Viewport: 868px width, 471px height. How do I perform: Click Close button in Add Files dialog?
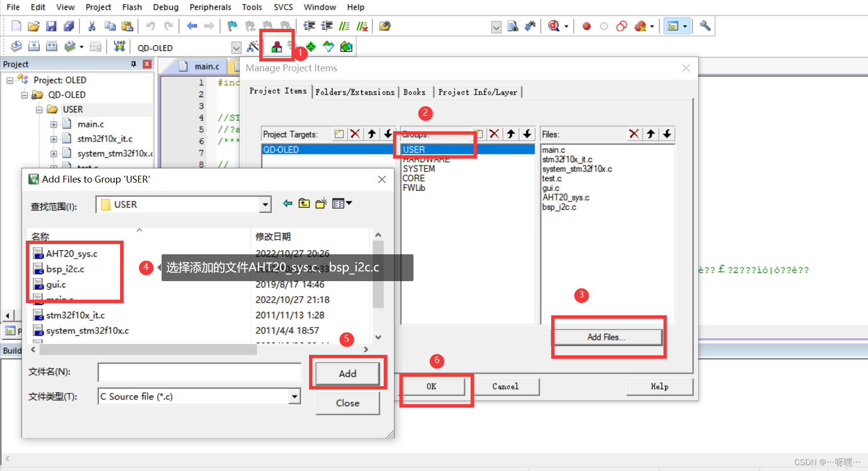348,403
